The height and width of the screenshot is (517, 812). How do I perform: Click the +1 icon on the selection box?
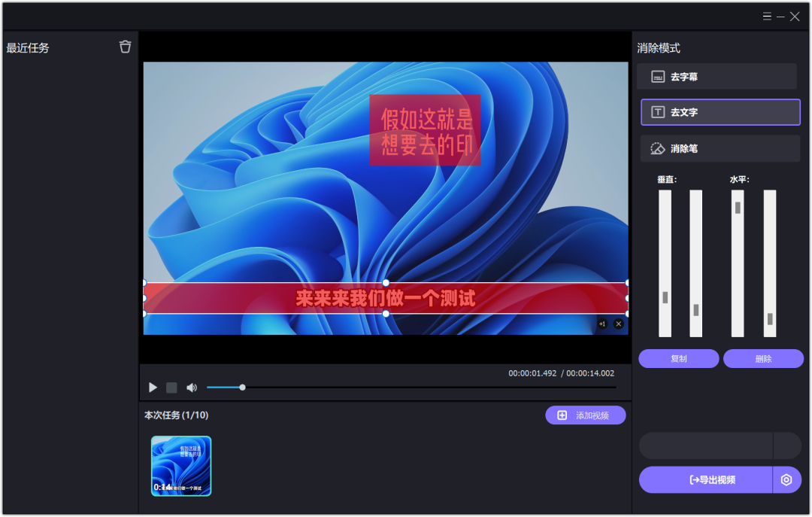tap(602, 324)
